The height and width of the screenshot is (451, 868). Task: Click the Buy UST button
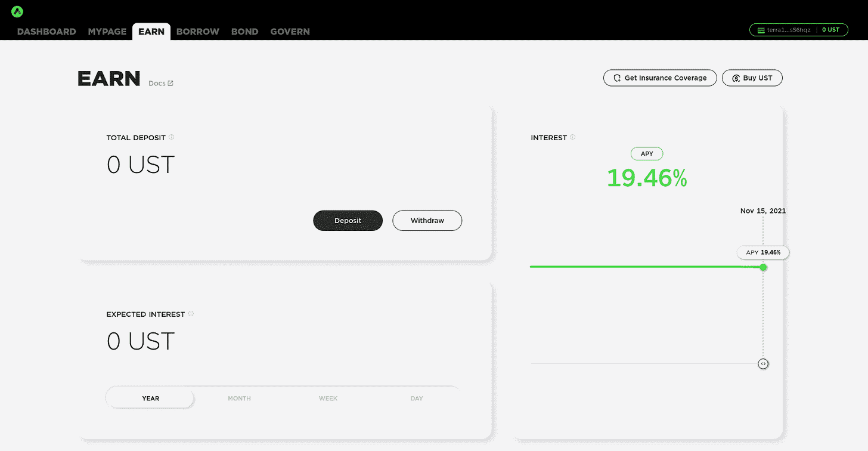click(x=752, y=78)
